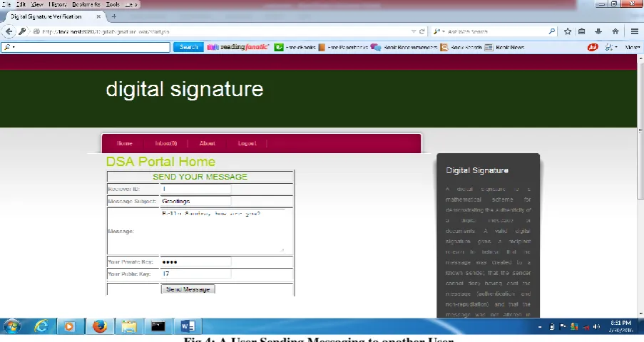
Task: Open the Book Search toolbar link
Action: [461, 47]
